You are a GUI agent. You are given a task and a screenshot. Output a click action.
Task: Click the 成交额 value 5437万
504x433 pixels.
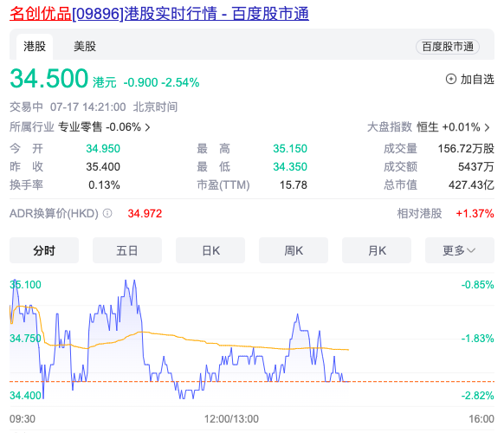coord(476,167)
